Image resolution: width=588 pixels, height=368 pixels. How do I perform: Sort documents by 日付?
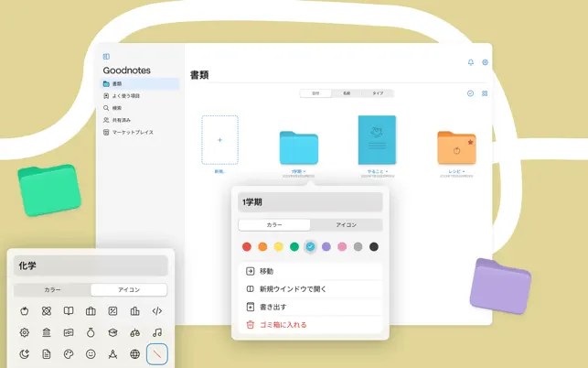coord(315,93)
